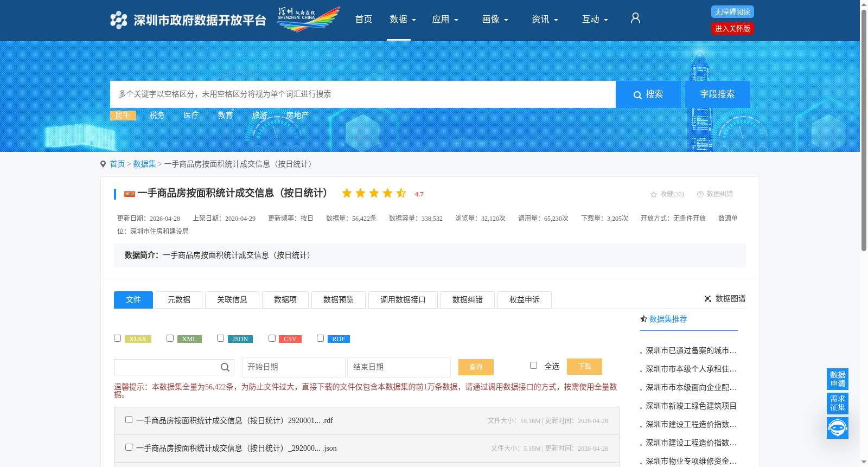Click the favorite star icon 收藏(32)
This screenshot has height=467, width=868.
click(654, 194)
